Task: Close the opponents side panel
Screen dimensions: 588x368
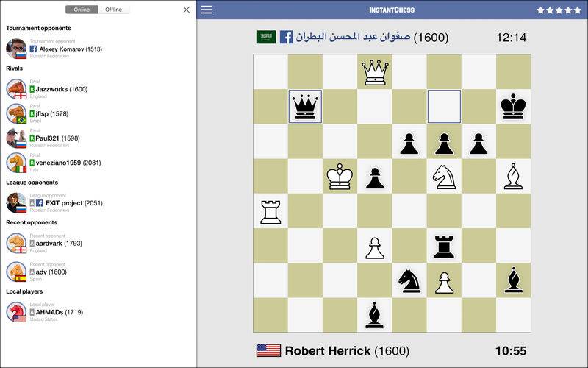Action: coord(186,10)
